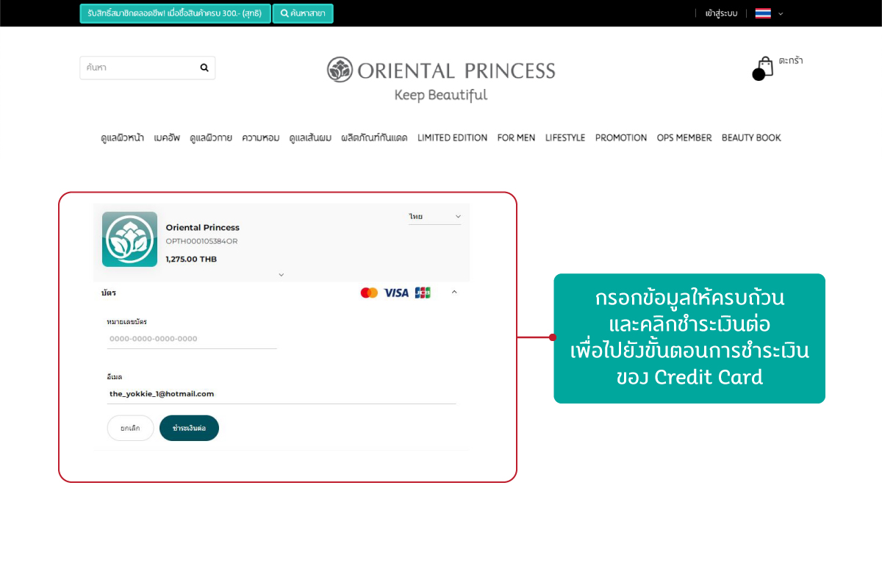Click the Keep Beautiful tagline
882x588 pixels.
point(441,95)
